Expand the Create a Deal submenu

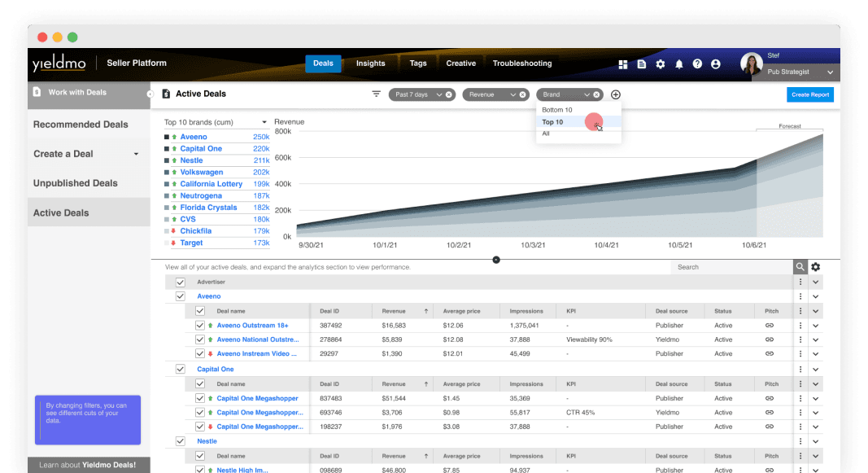coord(136,154)
